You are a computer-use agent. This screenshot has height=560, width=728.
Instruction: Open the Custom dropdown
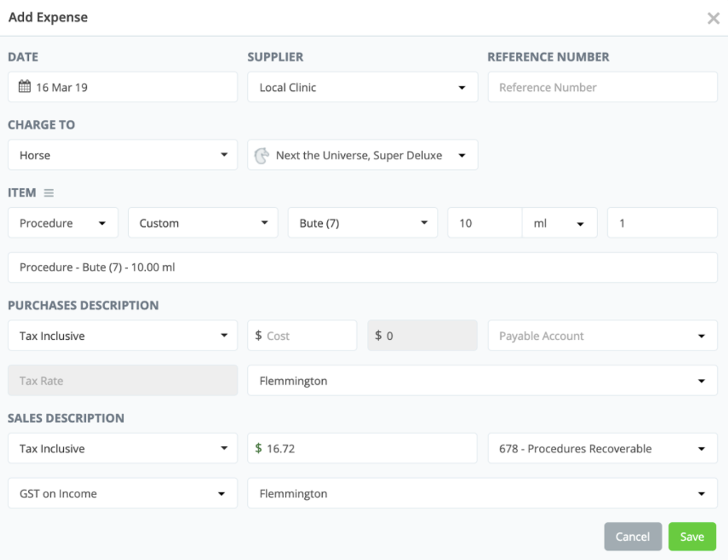[203, 223]
